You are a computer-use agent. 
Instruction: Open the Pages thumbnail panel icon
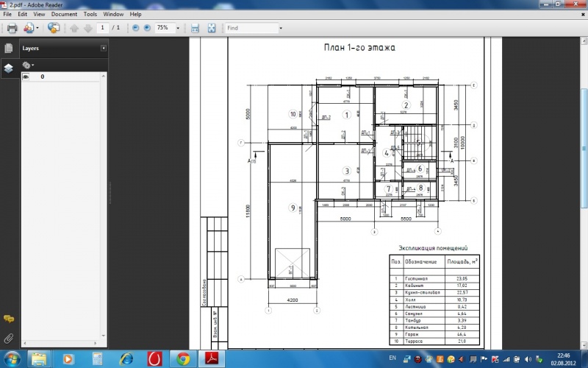click(9, 48)
